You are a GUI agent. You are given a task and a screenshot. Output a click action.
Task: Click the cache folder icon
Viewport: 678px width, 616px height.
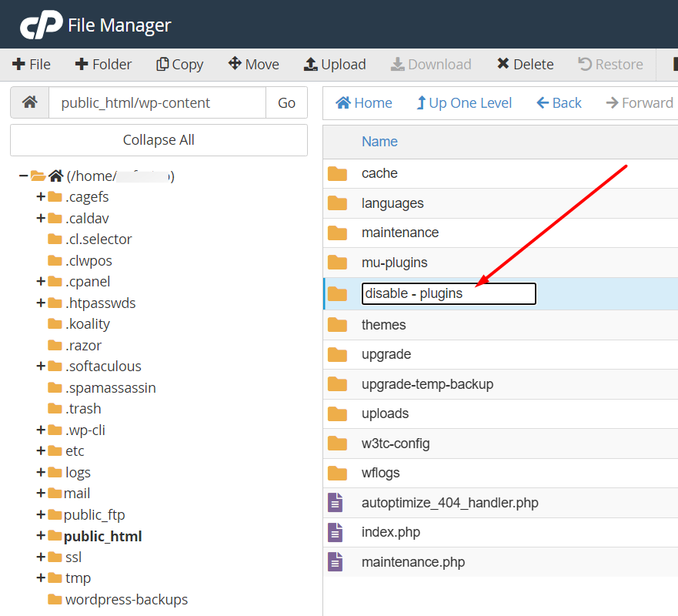click(337, 173)
